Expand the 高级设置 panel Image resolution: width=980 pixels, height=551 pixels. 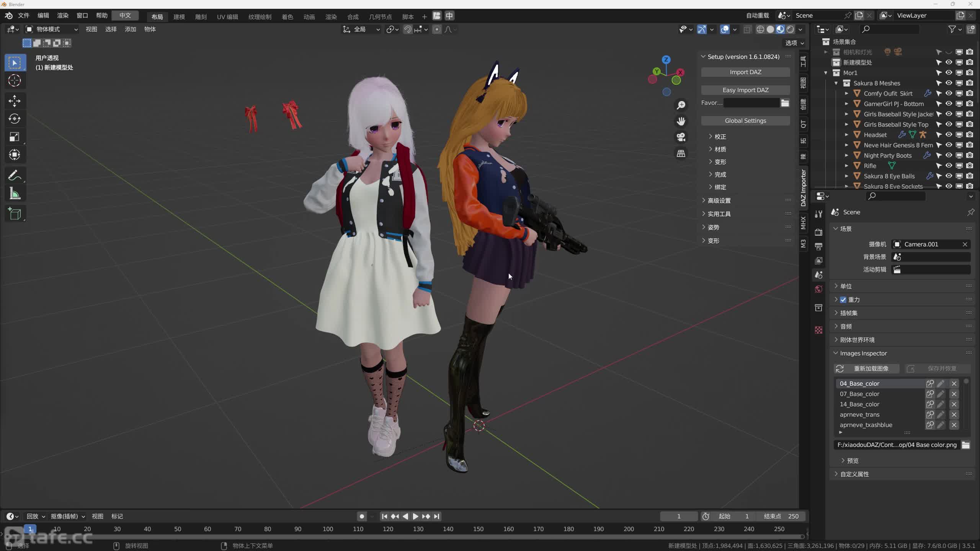[x=716, y=201]
